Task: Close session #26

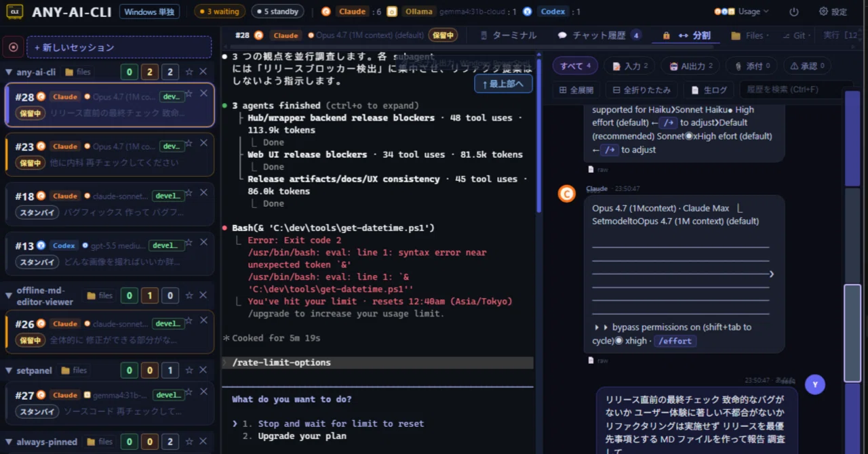Action: [203, 321]
